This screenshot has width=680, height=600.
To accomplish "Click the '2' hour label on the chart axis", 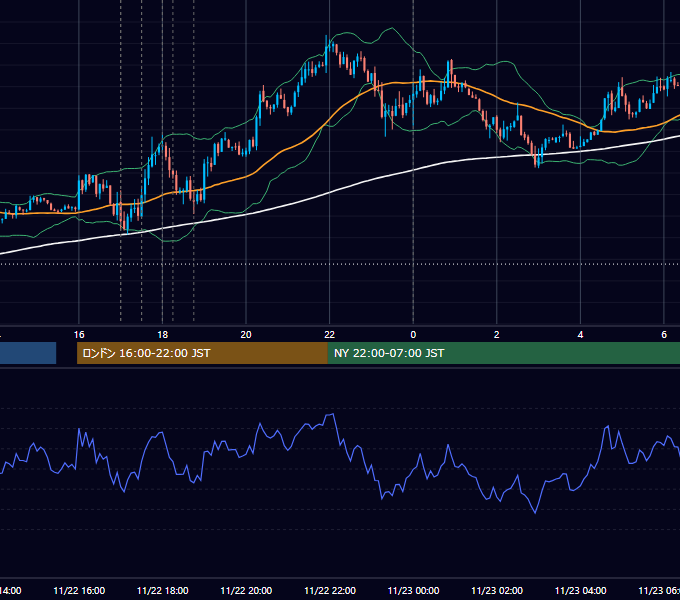I will point(497,335).
